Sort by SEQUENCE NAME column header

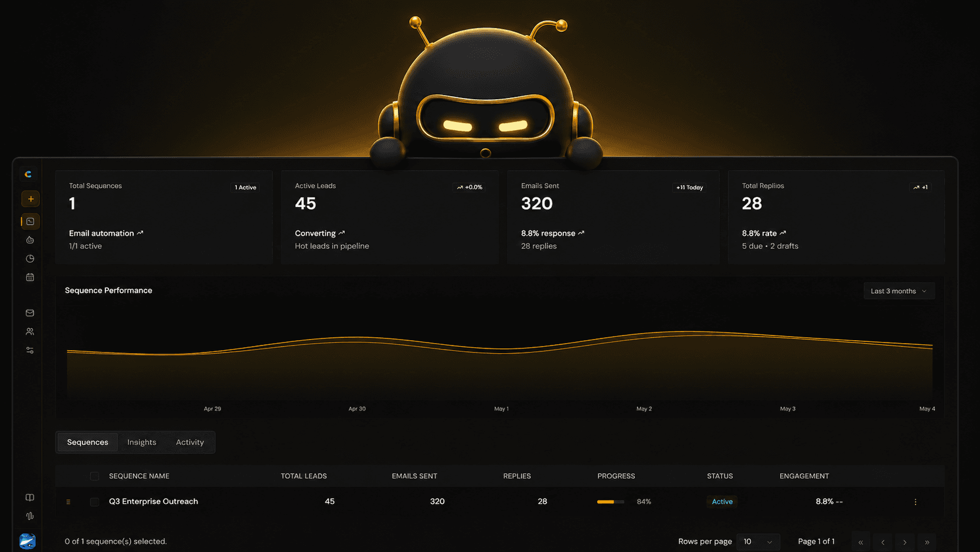pos(139,476)
